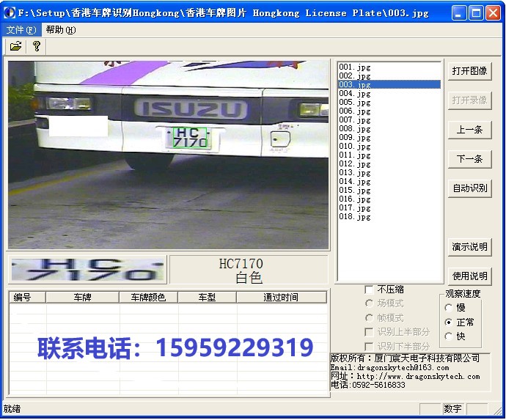Go to next item with 下一条
Screen dimensions: 506x420
(469, 159)
